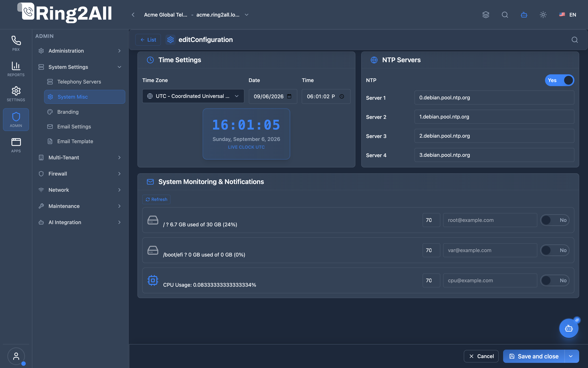Open Branding menu item

point(85,112)
